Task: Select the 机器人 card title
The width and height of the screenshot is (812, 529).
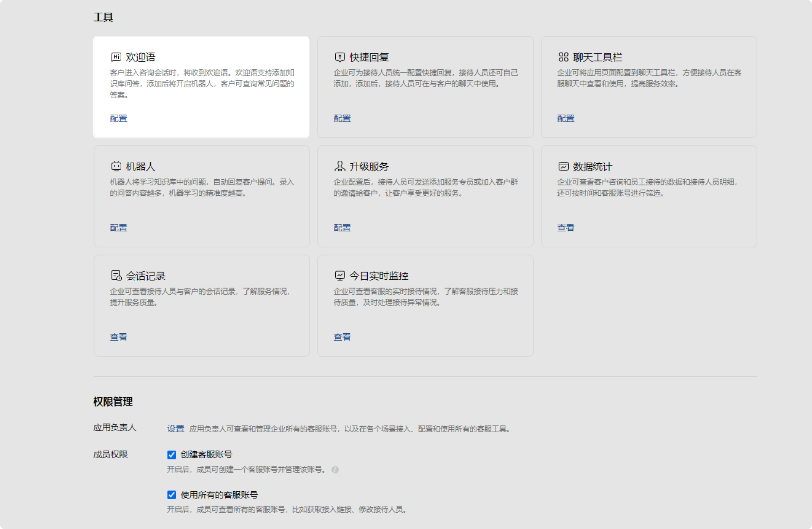Action: point(140,166)
